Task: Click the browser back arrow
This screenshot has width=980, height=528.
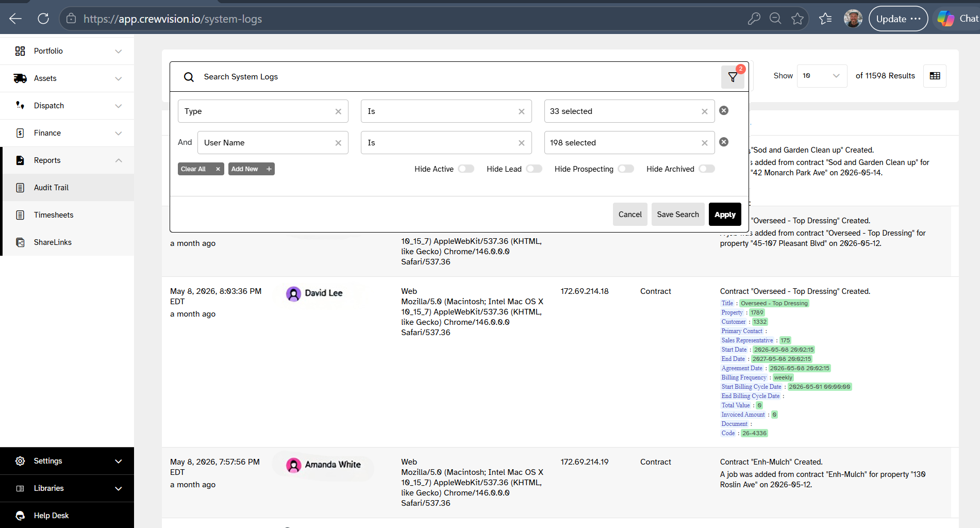Action: click(15, 19)
